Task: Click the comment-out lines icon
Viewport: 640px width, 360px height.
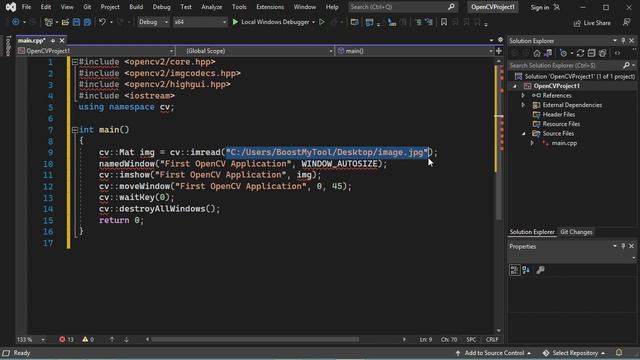Action: 418,22
